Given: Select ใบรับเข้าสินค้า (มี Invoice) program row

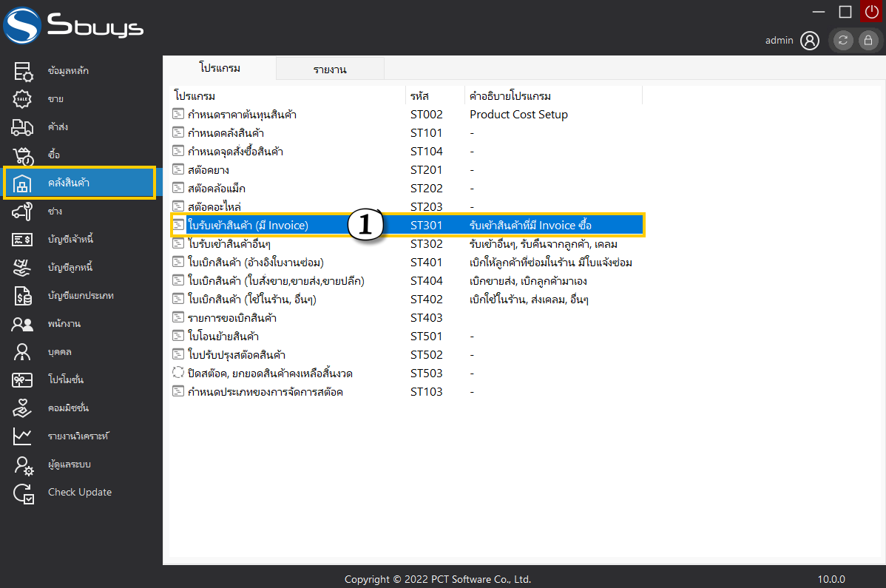Looking at the screenshot, I should 248,226.
